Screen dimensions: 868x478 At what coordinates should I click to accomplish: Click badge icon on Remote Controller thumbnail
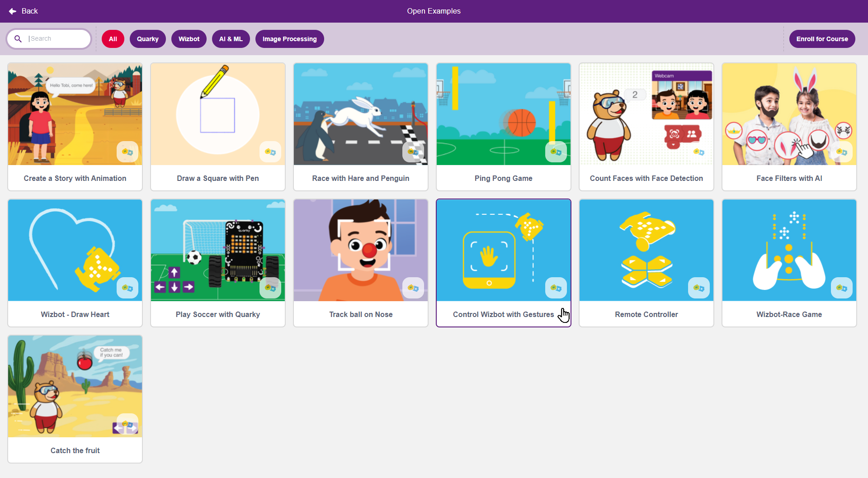tap(698, 288)
